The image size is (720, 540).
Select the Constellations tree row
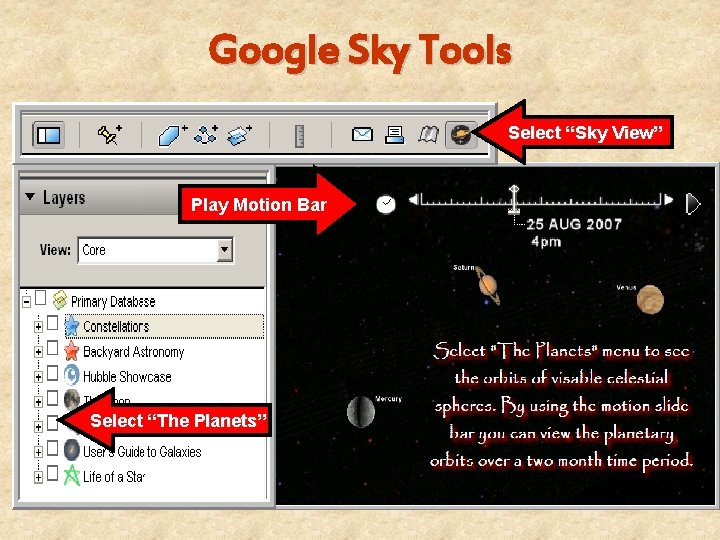pos(164,326)
